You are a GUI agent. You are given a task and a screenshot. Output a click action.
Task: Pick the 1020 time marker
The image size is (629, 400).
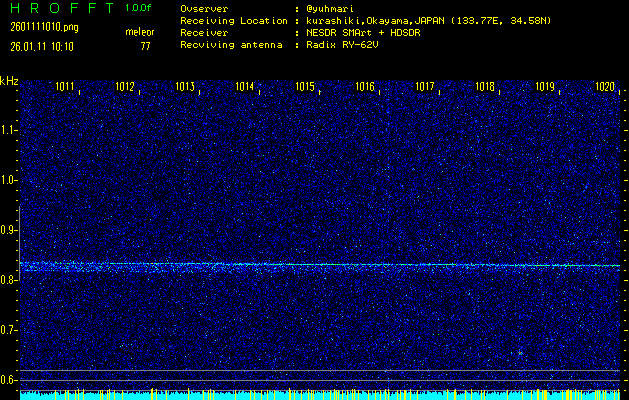click(604, 88)
